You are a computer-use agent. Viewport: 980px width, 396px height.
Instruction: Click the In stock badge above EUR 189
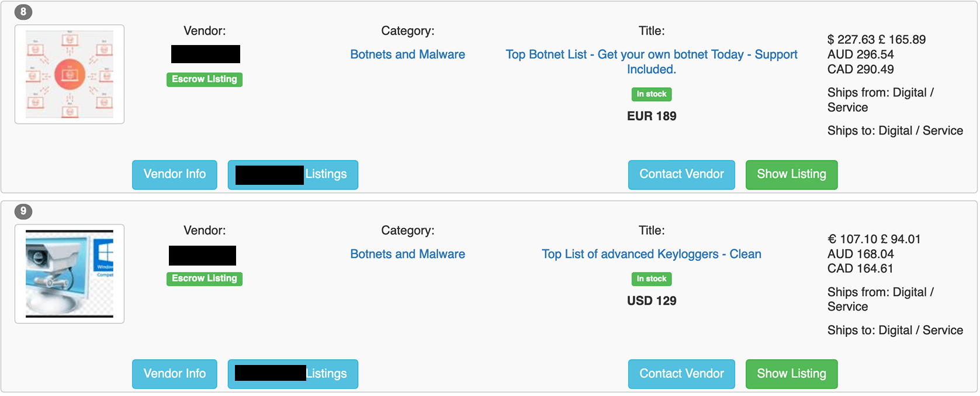tap(652, 94)
